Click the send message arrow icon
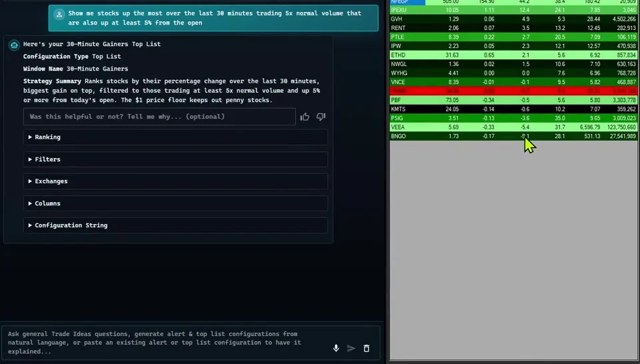Image resolution: width=640 pixels, height=364 pixels. (351, 348)
